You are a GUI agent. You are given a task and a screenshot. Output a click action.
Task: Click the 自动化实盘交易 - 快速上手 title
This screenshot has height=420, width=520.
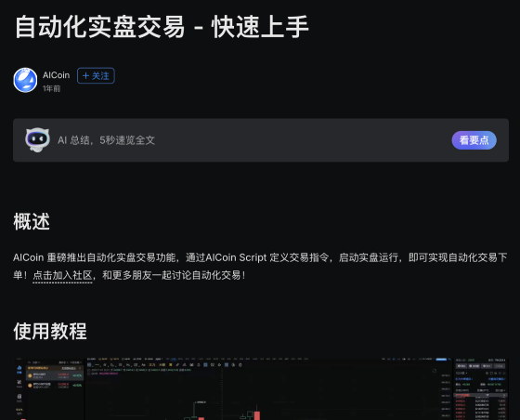(x=162, y=27)
